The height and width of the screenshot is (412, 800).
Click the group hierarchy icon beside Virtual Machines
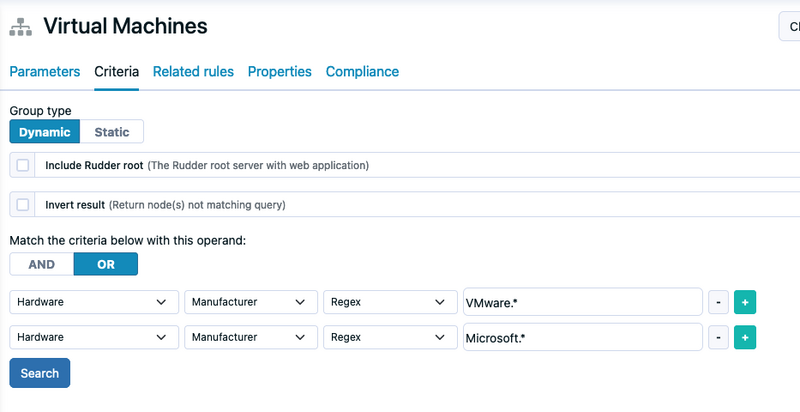pos(20,27)
